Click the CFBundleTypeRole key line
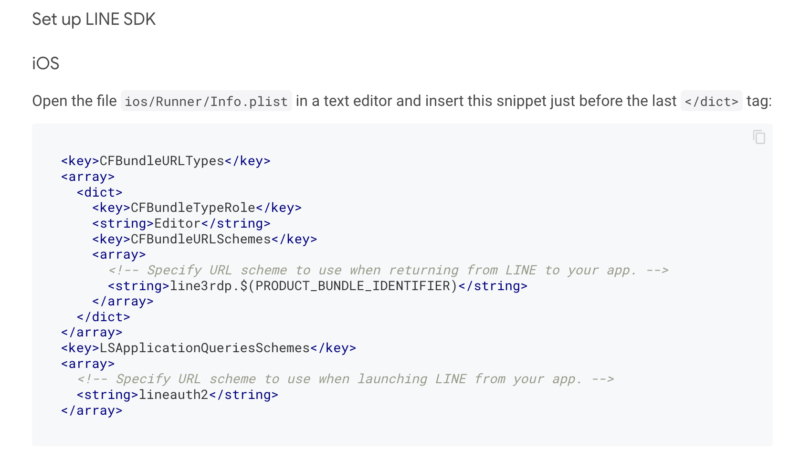 [x=196, y=208]
